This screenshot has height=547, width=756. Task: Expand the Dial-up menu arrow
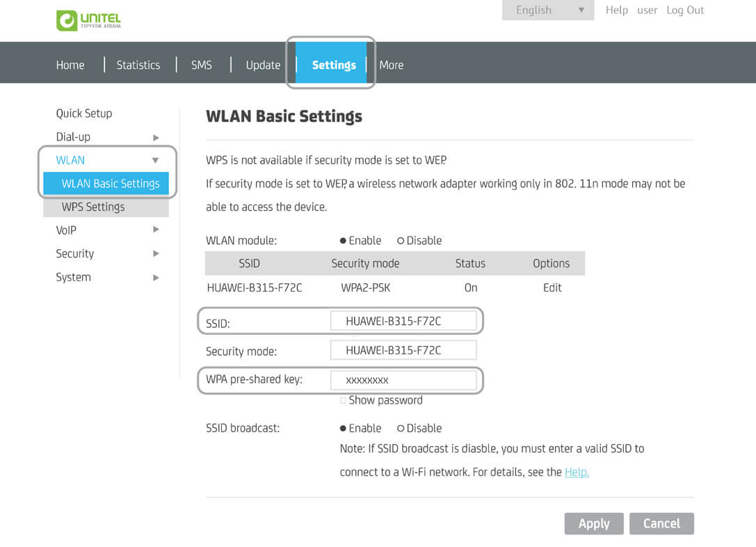156,138
